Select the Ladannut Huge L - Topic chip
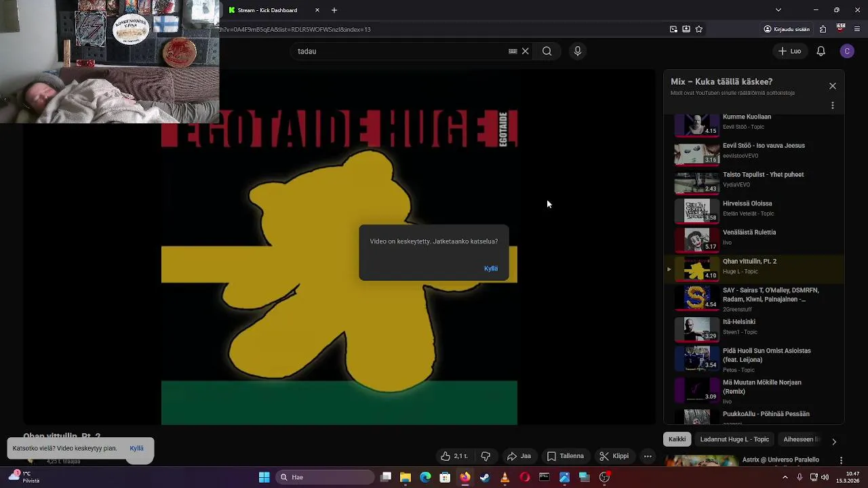 tap(734, 439)
